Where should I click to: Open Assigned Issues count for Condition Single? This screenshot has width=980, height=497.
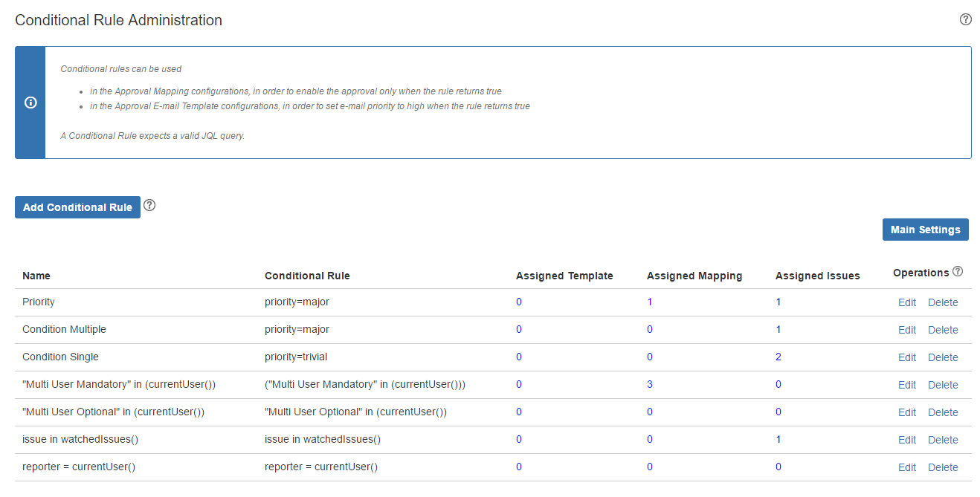click(778, 357)
